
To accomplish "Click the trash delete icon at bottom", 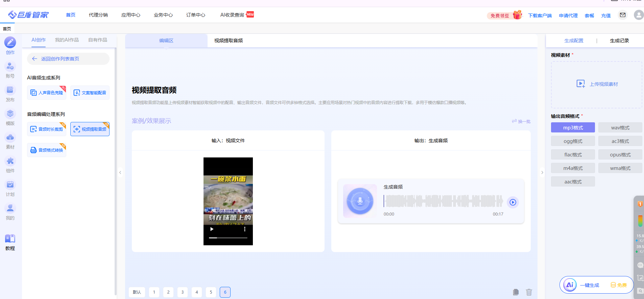I will [529, 292].
